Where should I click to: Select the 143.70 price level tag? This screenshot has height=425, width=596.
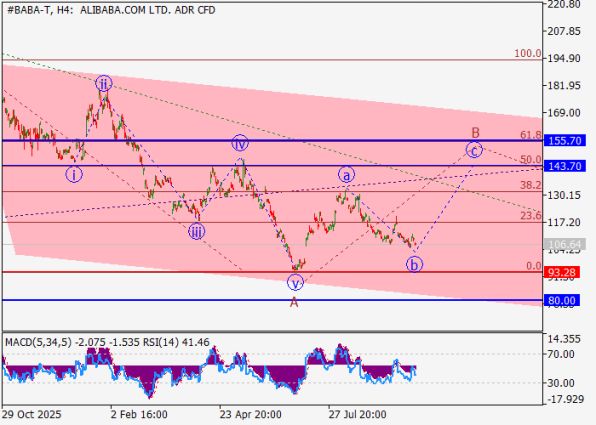click(x=565, y=166)
